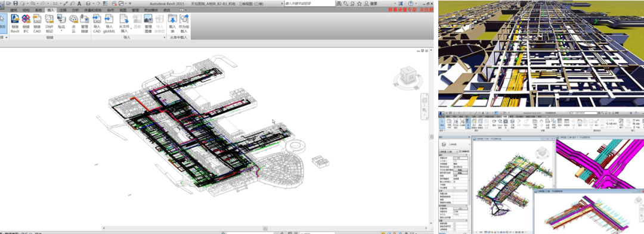This screenshot has height=234, width=644.
Task: Switch to the Annotate (注释) ribbon tab
Action: click(63, 10)
